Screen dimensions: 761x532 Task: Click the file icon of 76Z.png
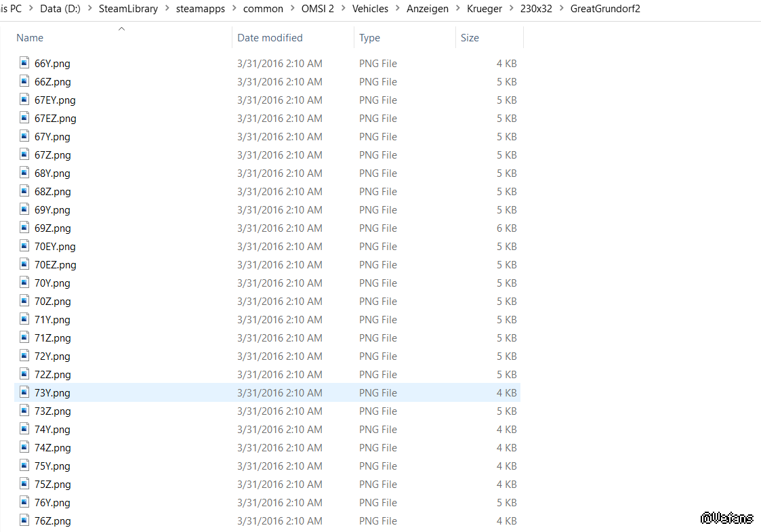click(x=24, y=520)
